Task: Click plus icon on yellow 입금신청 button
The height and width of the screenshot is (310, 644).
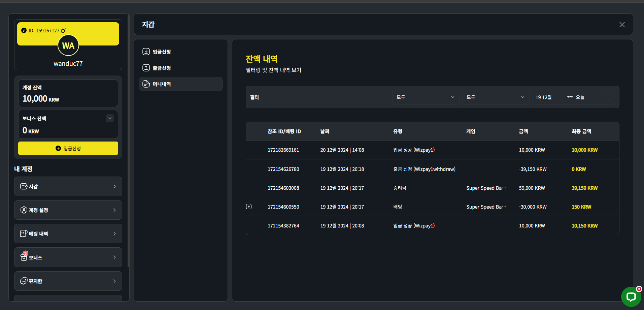Action: tap(58, 148)
